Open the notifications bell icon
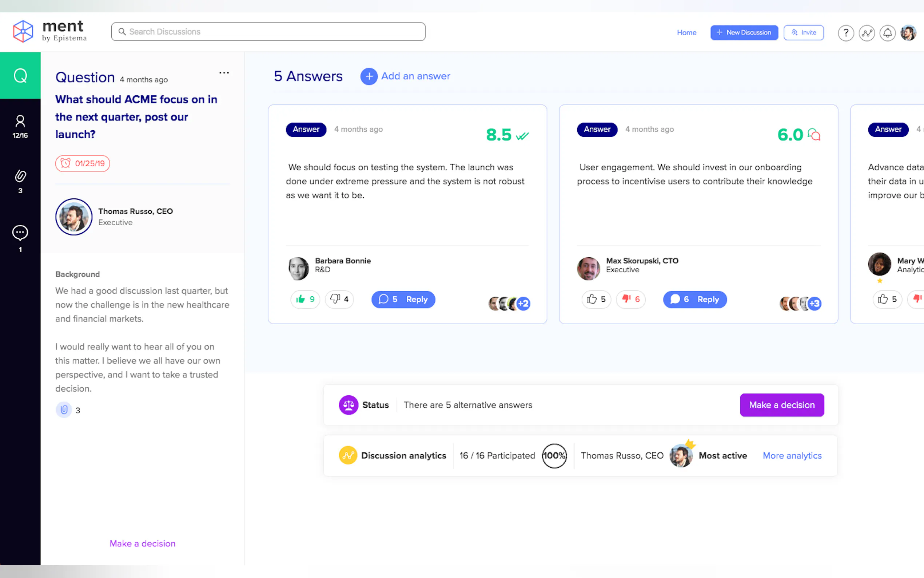 point(887,33)
